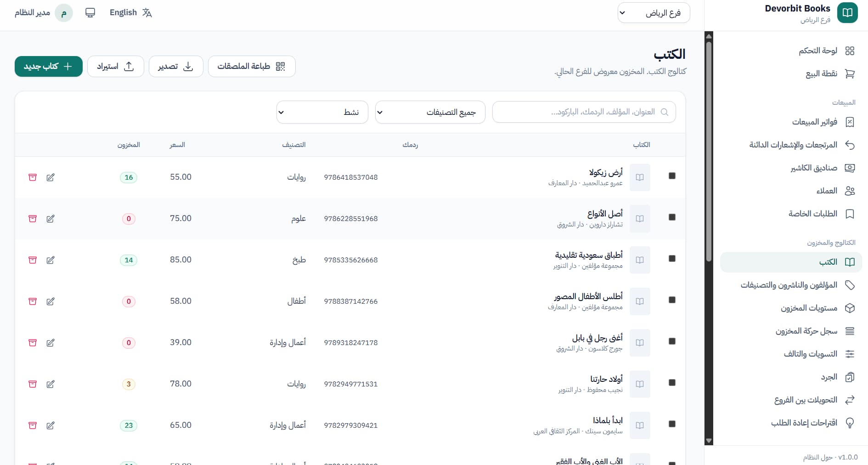Click the sidebar vertical scrollbar thumb

click(x=709, y=152)
